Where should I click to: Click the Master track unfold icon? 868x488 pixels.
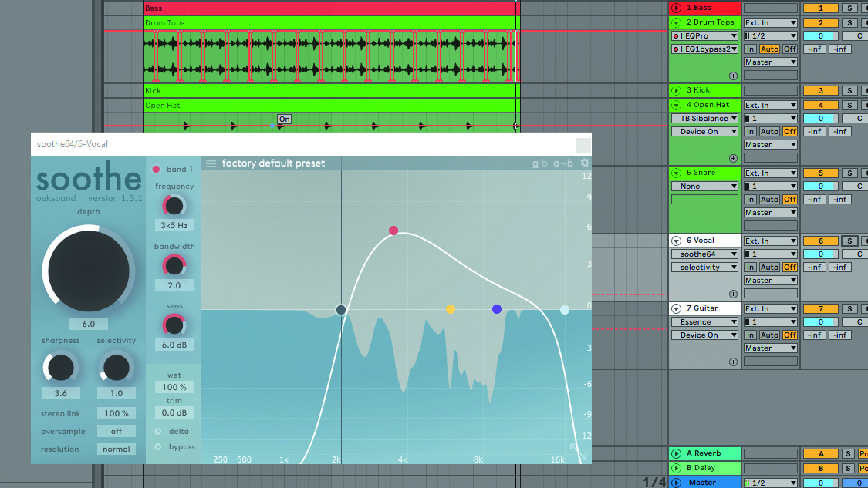(676, 483)
